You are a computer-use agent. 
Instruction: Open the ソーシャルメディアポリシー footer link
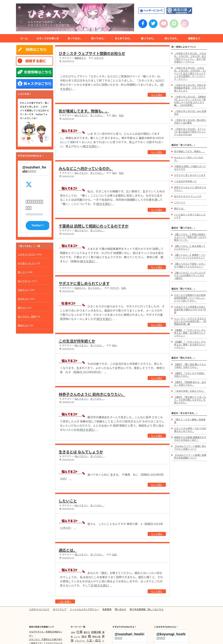pyautogui.click(x=84, y=609)
